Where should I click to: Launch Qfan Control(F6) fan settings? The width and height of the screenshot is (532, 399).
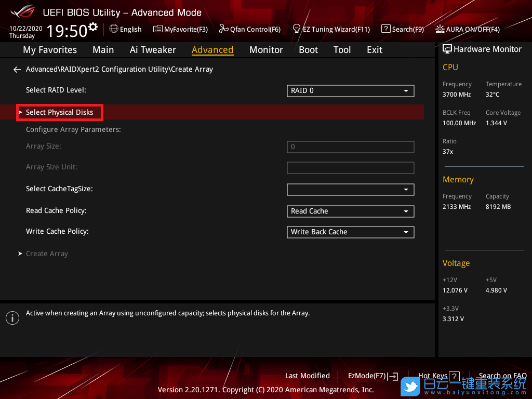coord(250,29)
